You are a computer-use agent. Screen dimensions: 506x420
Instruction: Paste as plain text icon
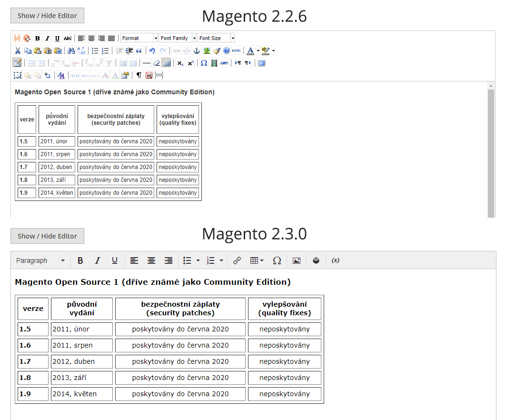(48, 50)
